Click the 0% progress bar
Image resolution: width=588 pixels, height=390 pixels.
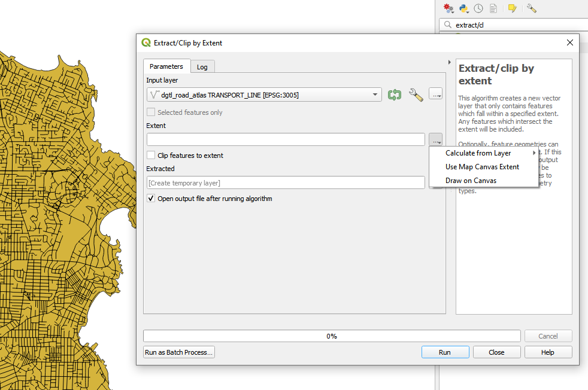click(x=332, y=336)
